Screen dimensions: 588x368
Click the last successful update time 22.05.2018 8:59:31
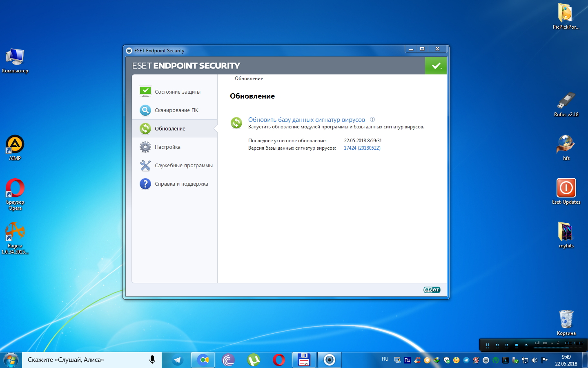[x=363, y=141]
